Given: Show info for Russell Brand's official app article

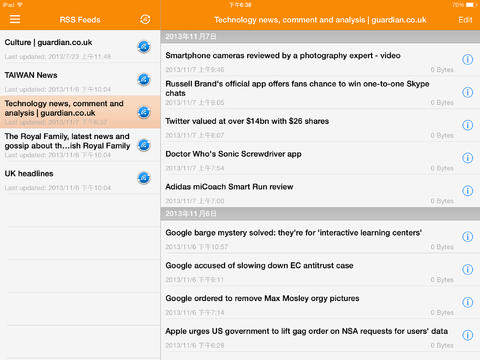Looking at the screenshot, I should (x=468, y=92).
